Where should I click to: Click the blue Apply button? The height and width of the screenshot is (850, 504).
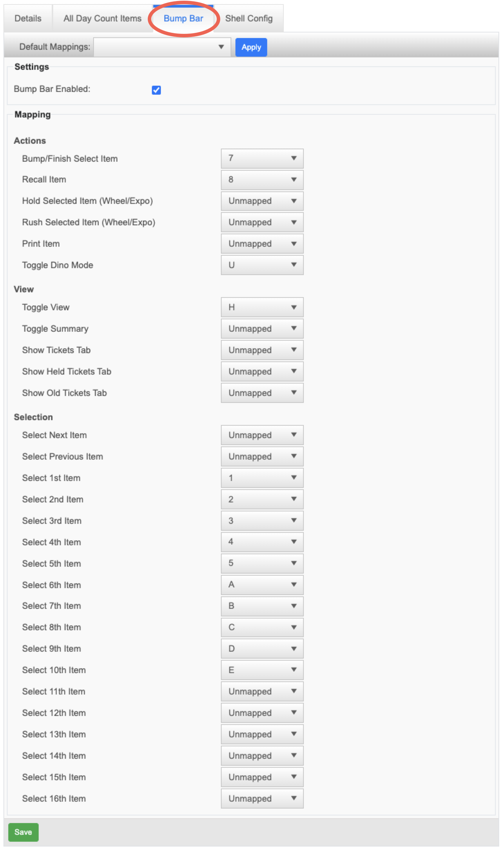click(251, 47)
